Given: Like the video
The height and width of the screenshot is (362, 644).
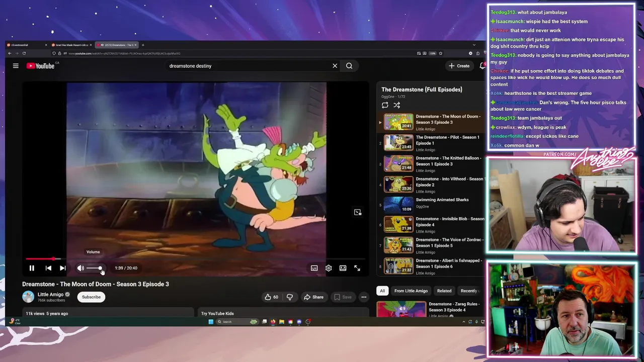Looking at the screenshot, I should 272,297.
